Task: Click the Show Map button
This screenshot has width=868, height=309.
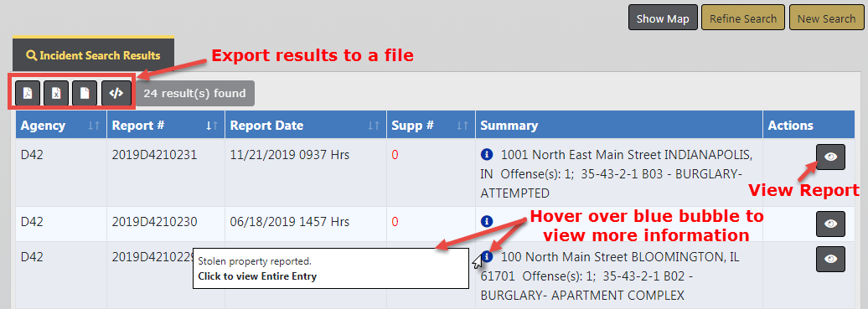Action: click(663, 18)
